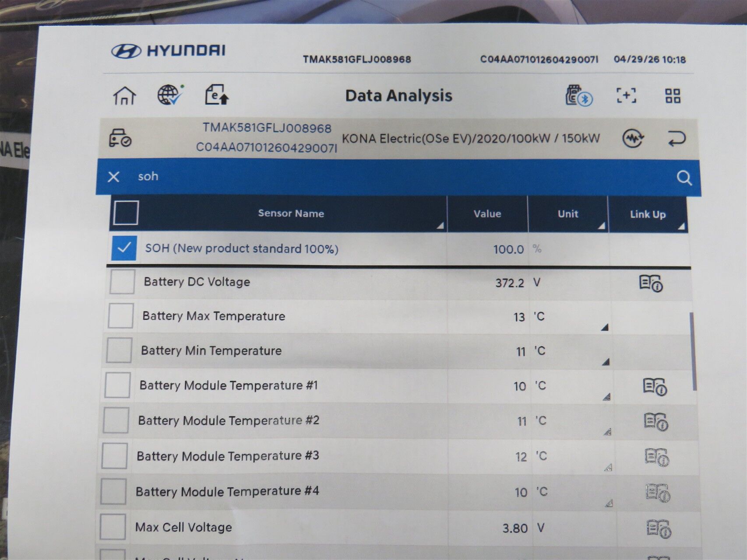Click the Battery DC Voltage sensor name

[x=197, y=282]
